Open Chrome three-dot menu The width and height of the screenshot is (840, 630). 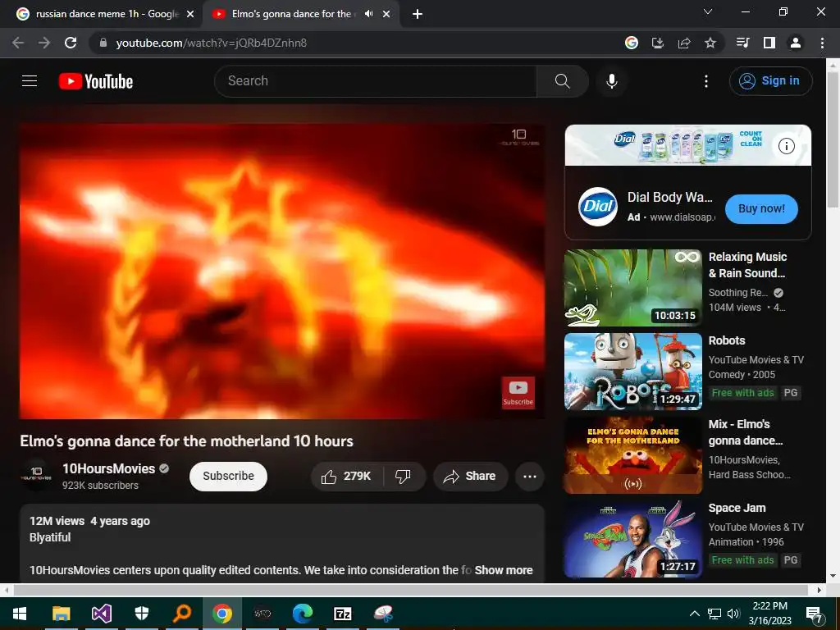(822, 43)
